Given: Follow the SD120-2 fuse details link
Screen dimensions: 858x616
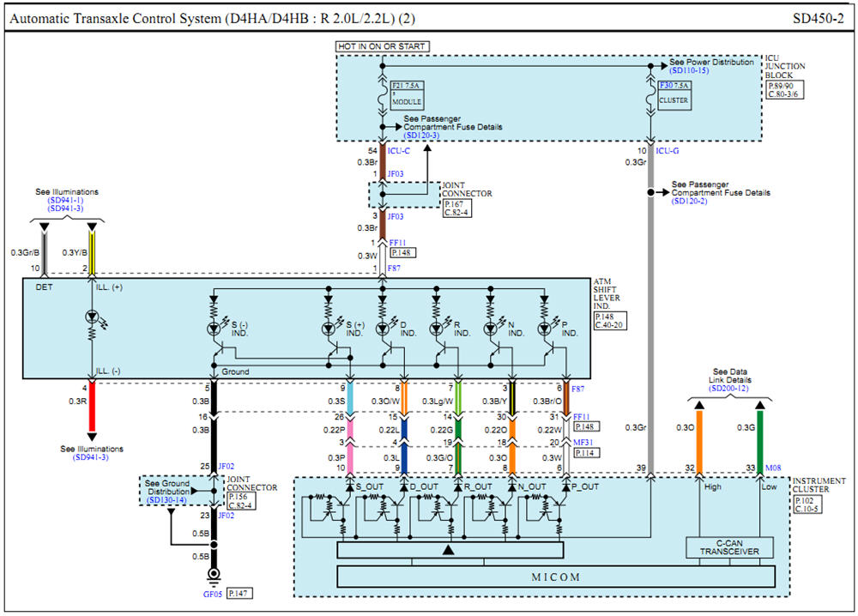Looking at the screenshot, I should pos(690,202).
